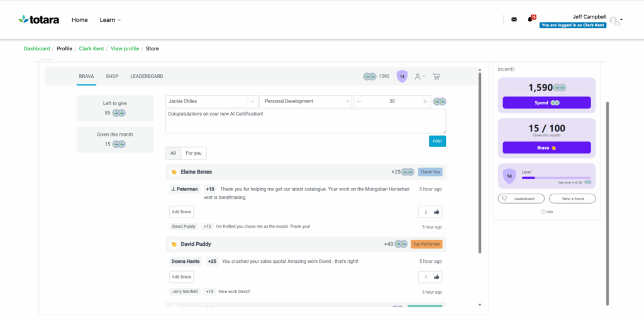644x322 pixels.
Task: Show the 'For you' feed filter
Action: click(x=194, y=153)
